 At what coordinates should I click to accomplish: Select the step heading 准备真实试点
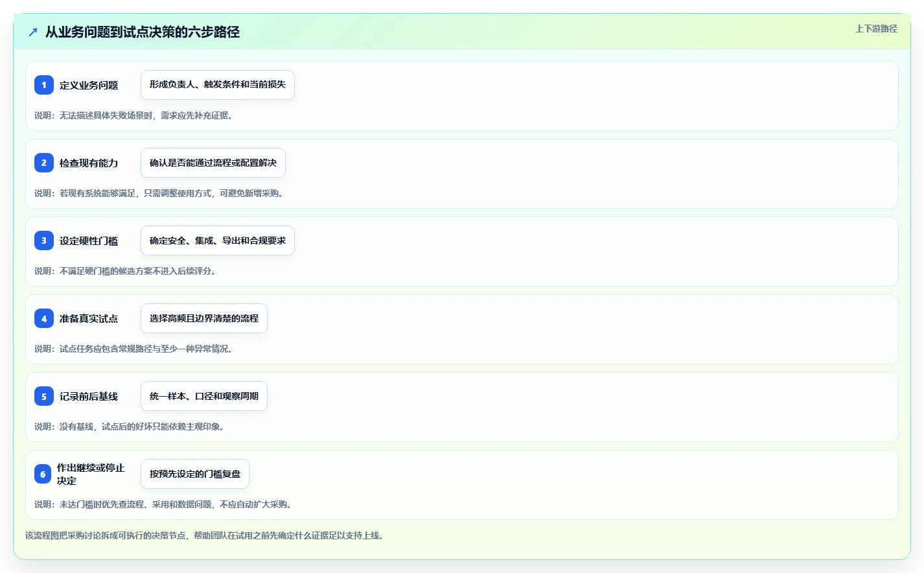(89, 318)
